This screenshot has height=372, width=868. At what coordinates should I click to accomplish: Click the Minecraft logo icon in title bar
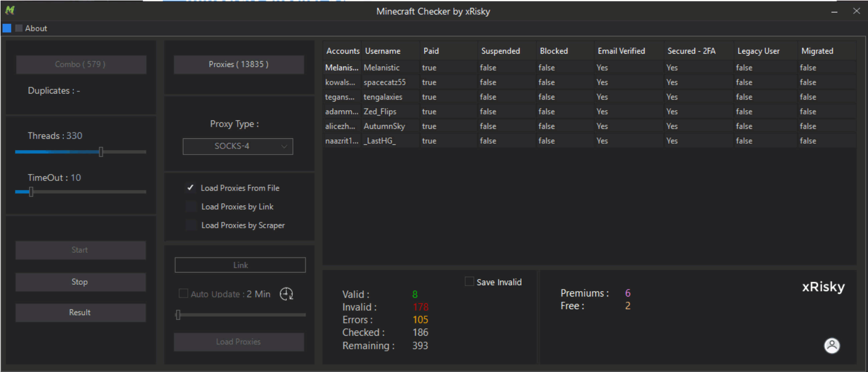coord(10,10)
